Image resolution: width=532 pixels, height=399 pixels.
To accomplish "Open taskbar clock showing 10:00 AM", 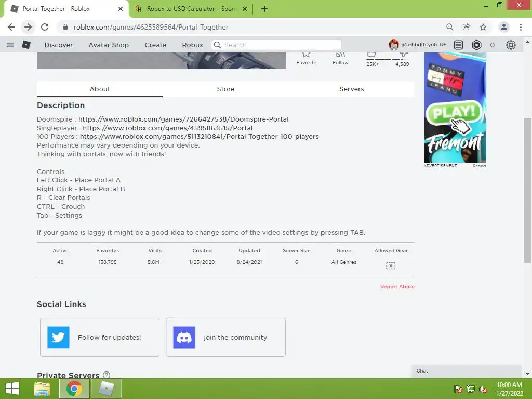I will click(509, 389).
